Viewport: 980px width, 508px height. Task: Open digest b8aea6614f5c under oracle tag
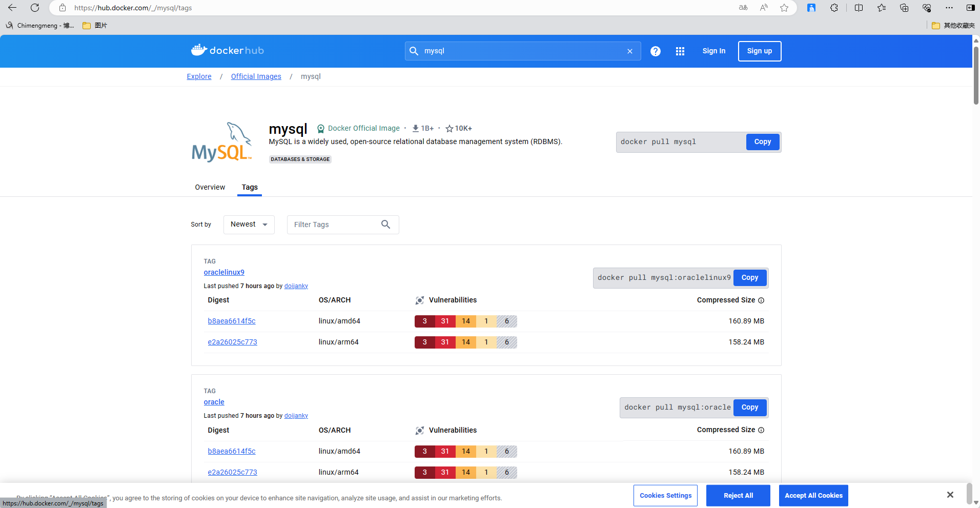pos(232,451)
